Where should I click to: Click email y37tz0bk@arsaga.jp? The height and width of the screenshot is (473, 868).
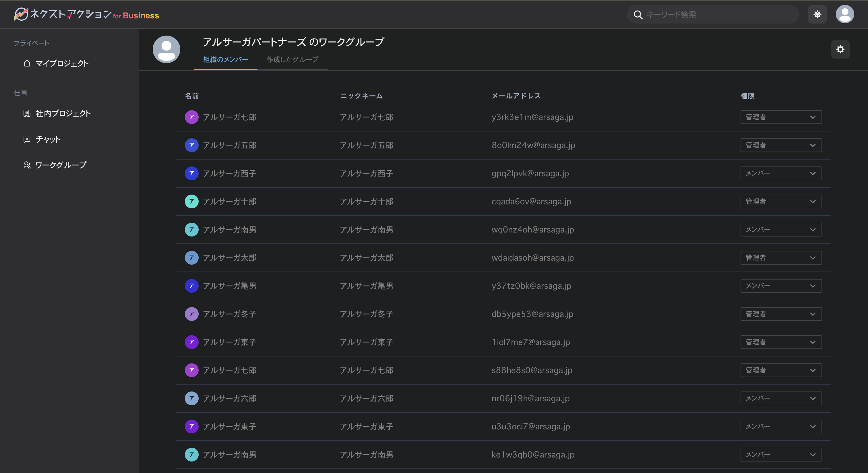(x=531, y=286)
